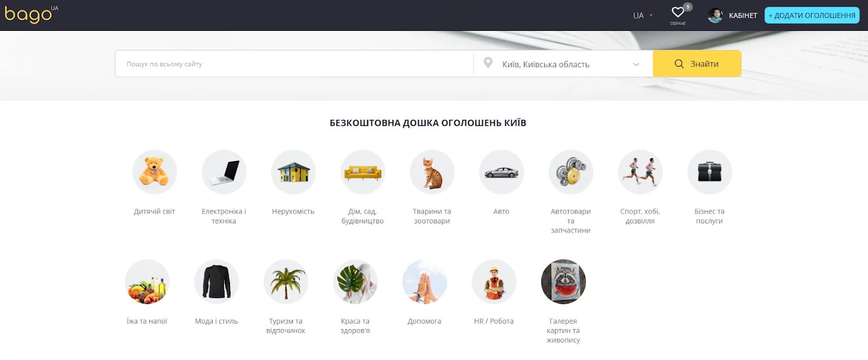Click the monstera leaf beauty icon
Viewport: 868px width, 360px height.
355,281
